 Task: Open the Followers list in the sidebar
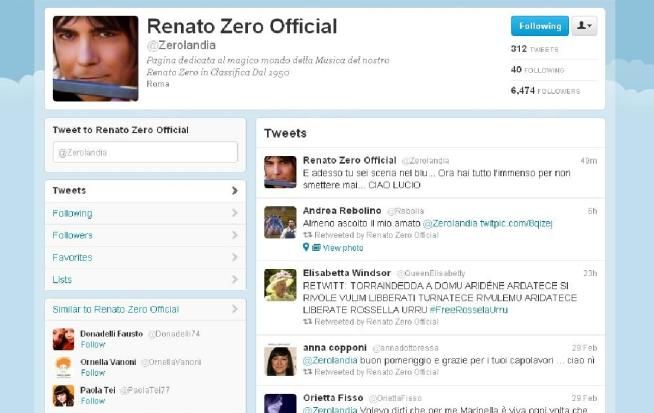point(145,235)
